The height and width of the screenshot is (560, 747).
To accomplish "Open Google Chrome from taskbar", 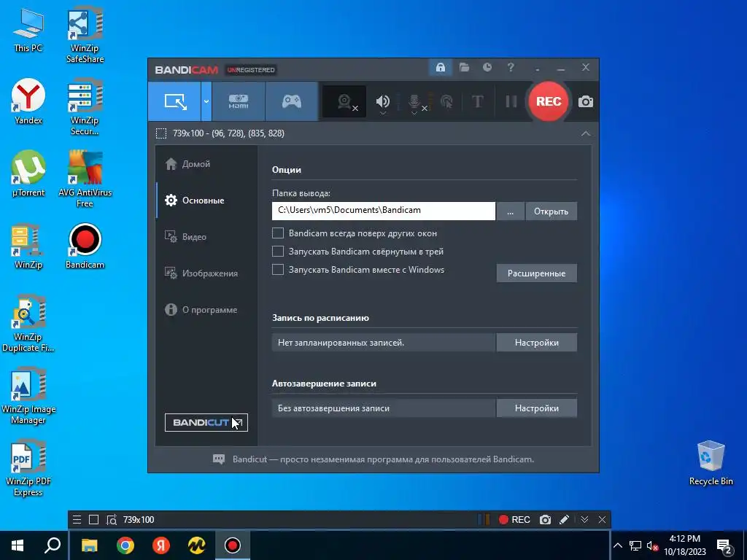I will [125, 545].
